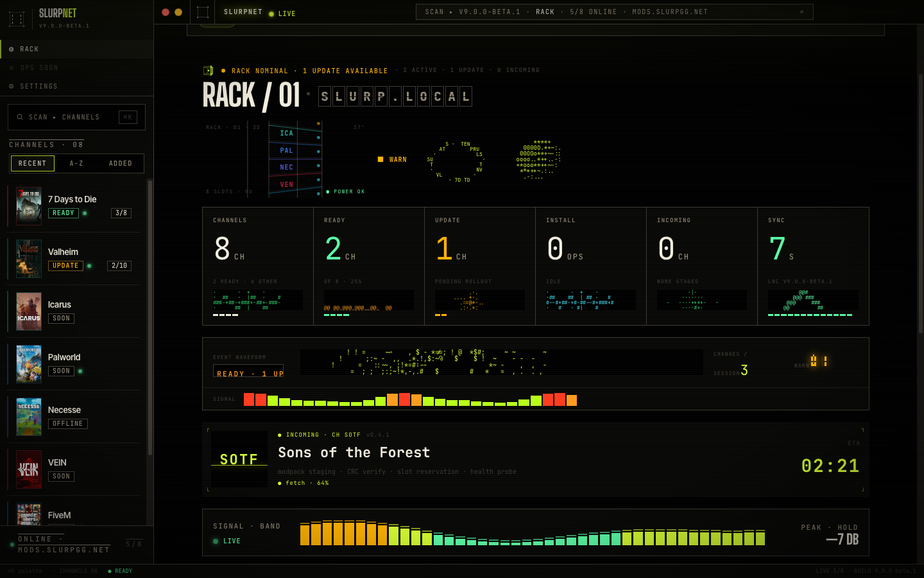Open the Icarus channel thumbnail
Viewport: 924px width, 578px height.
[x=29, y=311]
